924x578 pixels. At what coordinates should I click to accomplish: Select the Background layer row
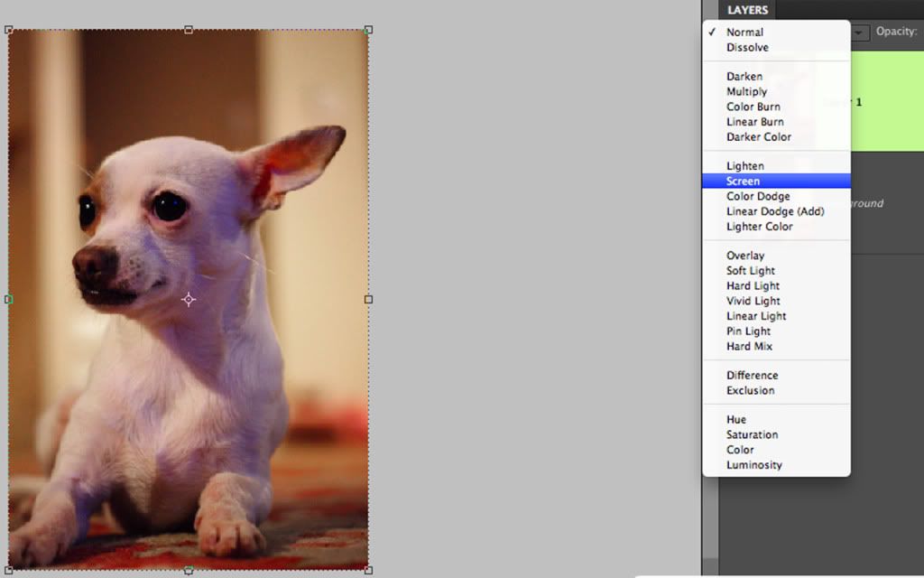point(887,203)
